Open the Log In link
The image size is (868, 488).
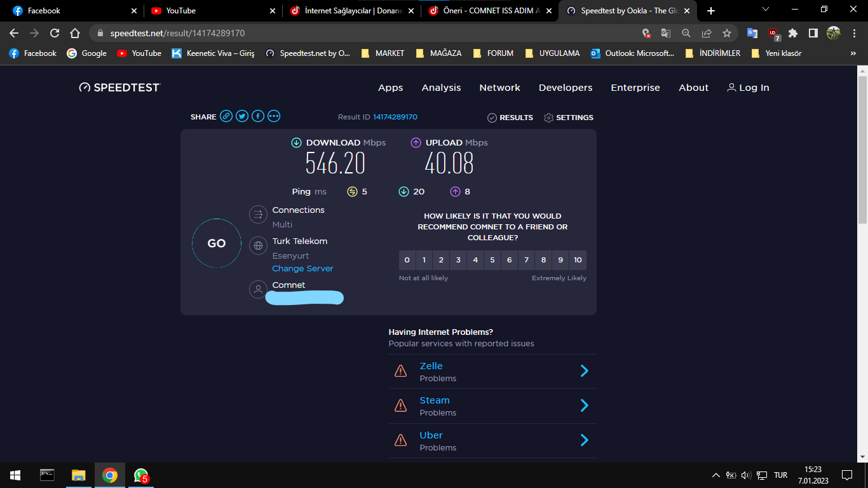pyautogui.click(x=748, y=88)
